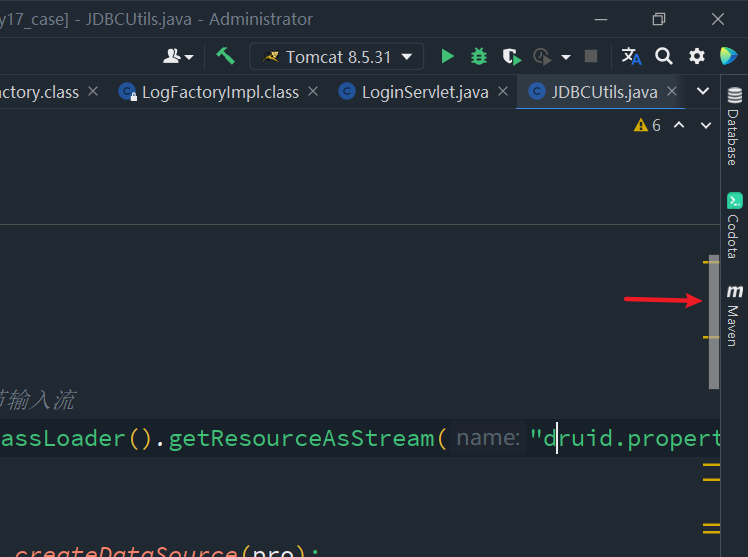Open IDE settings gear icon

tap(696, 56)
